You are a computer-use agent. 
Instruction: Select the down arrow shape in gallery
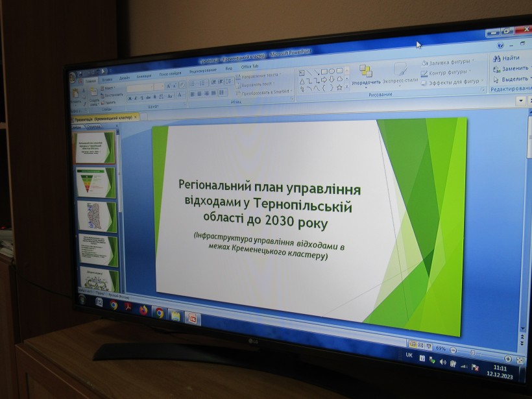point(332,79)
